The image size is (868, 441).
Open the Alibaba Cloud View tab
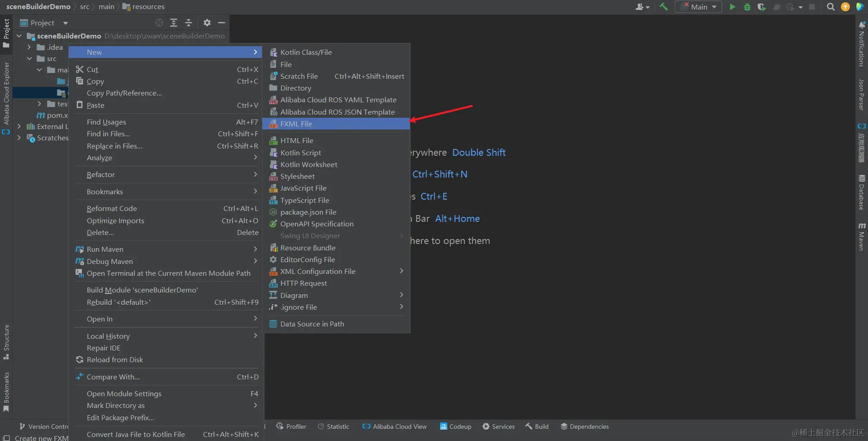pos(394,427)
